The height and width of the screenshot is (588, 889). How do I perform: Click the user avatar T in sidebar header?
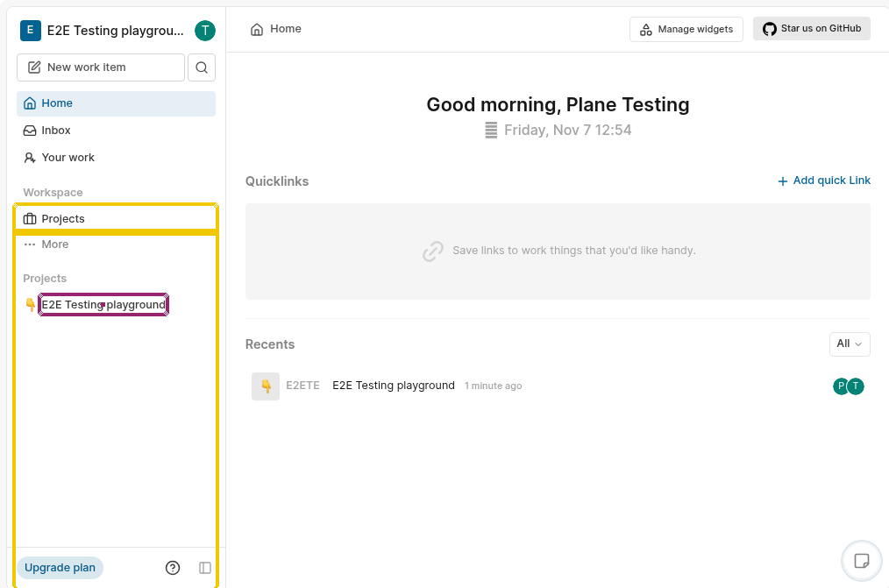[204, 31]
